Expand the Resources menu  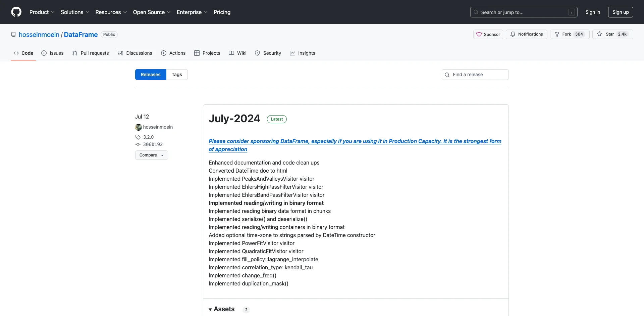111,12
